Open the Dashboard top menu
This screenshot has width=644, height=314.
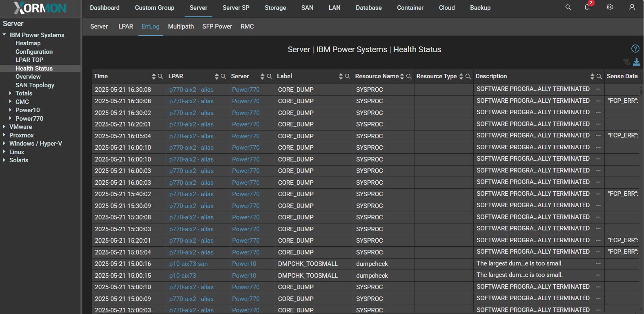[x=105, y=8]
